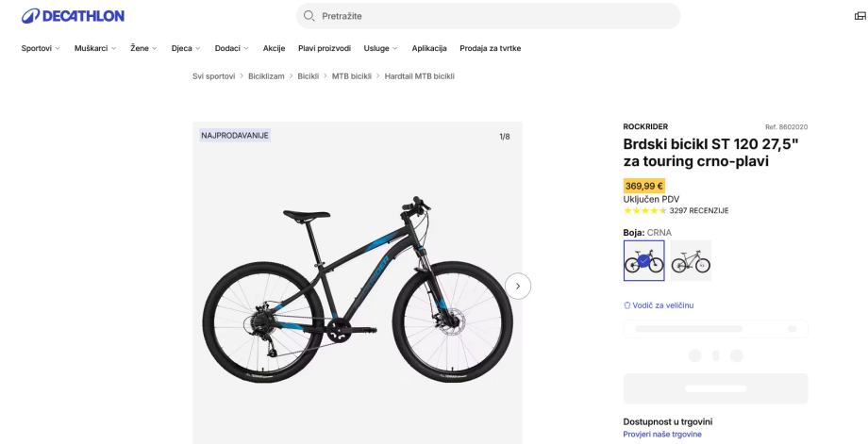Screen dimensions: 868x444
Task: Click the five-star rating icons
Action: 645,210
